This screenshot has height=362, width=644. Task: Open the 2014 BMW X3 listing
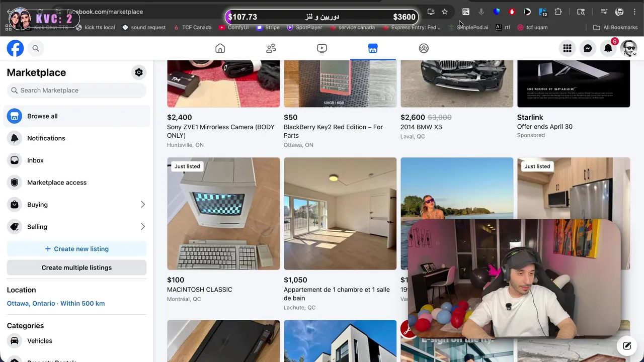pyautogui.click(x=421, y=127)
